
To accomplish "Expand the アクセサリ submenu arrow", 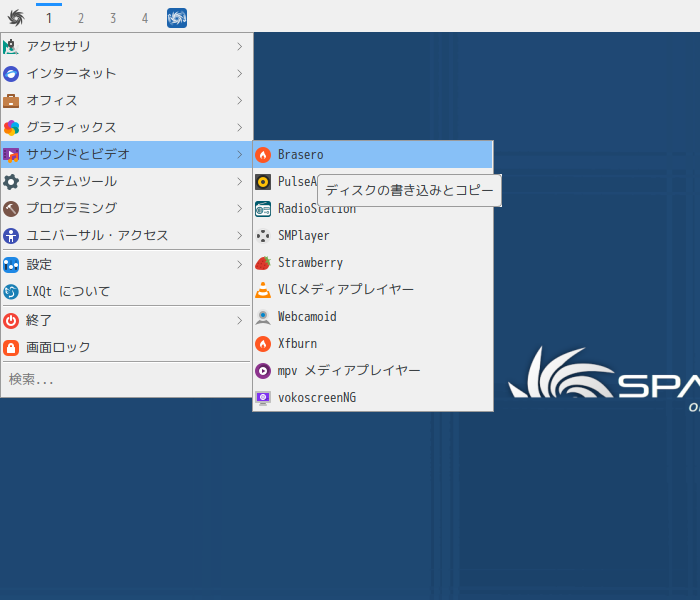I will 240,46.
